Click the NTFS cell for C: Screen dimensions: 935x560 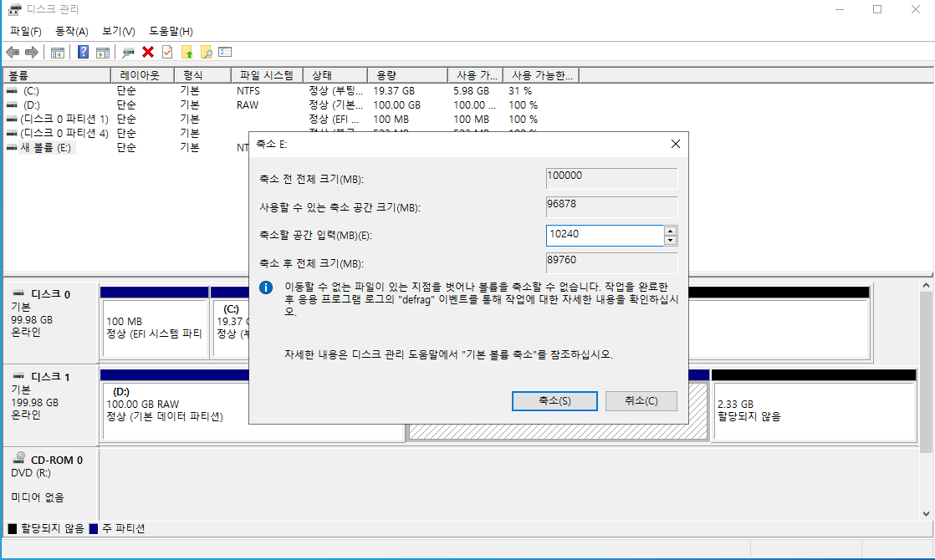click(248, 91)
